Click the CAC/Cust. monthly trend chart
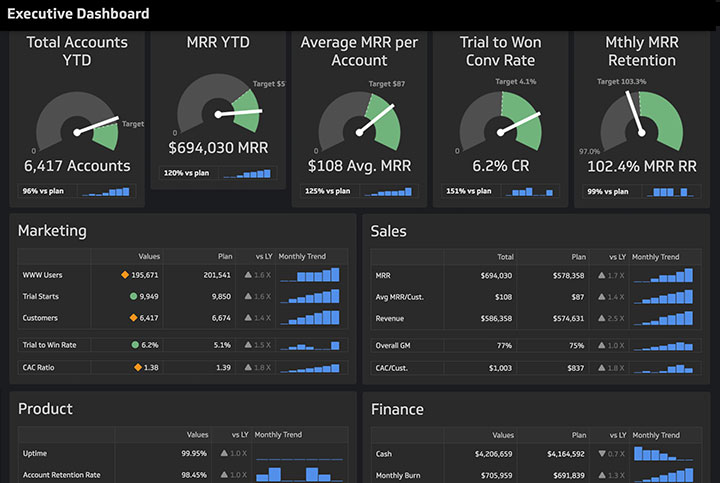The image size is (720, 483). pyautogui.click(x=663, y=368)
